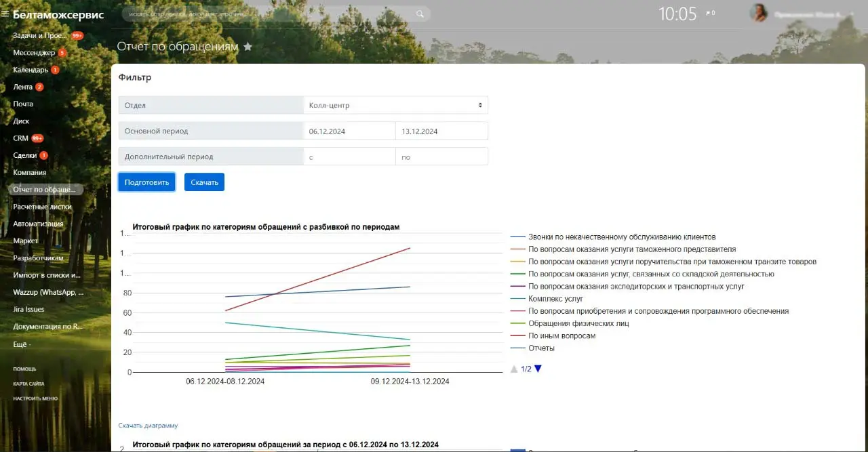
Task: Click the 99+ badge on CRM
Action: click(37, 138)
